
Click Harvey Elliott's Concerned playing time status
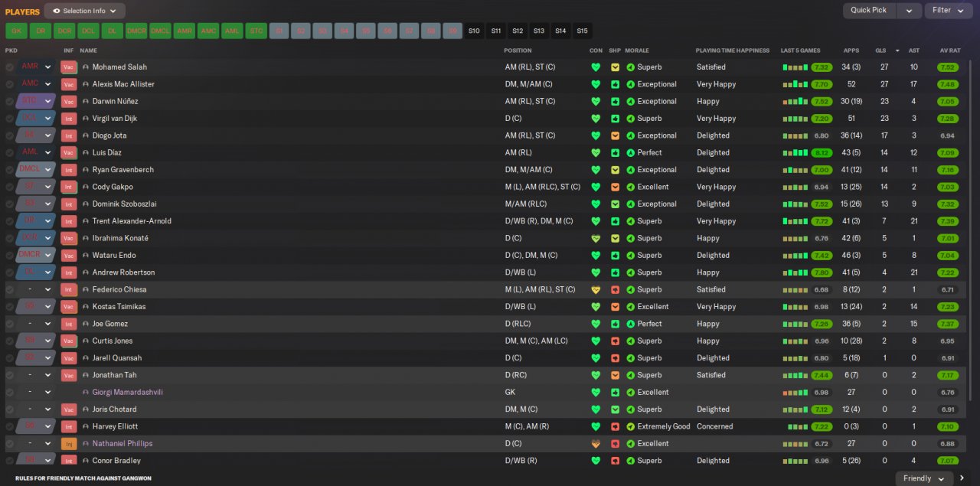coord(714,427)
